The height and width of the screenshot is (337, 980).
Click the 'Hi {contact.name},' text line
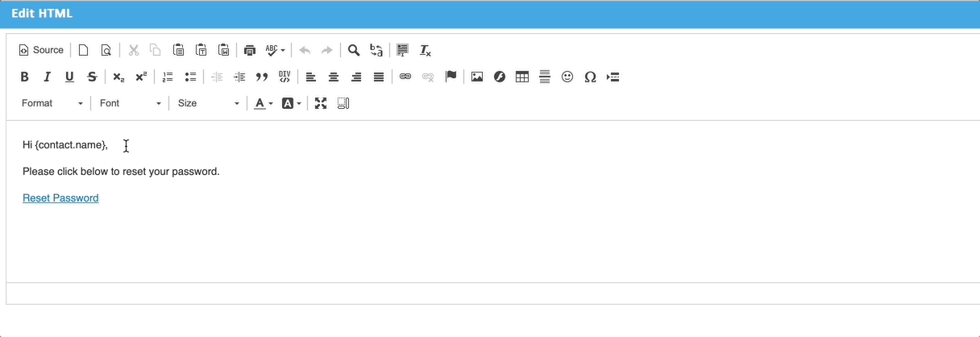tap(65, 145)
